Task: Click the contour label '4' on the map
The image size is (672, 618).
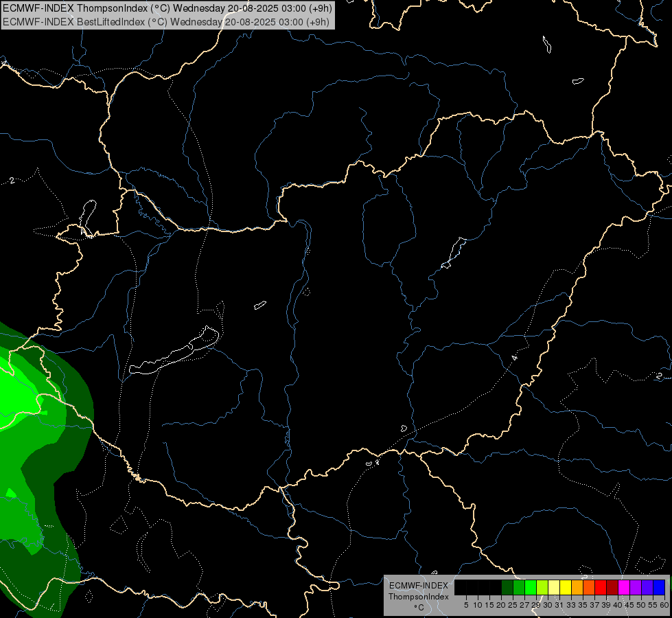Action: [x=514, y=358]
